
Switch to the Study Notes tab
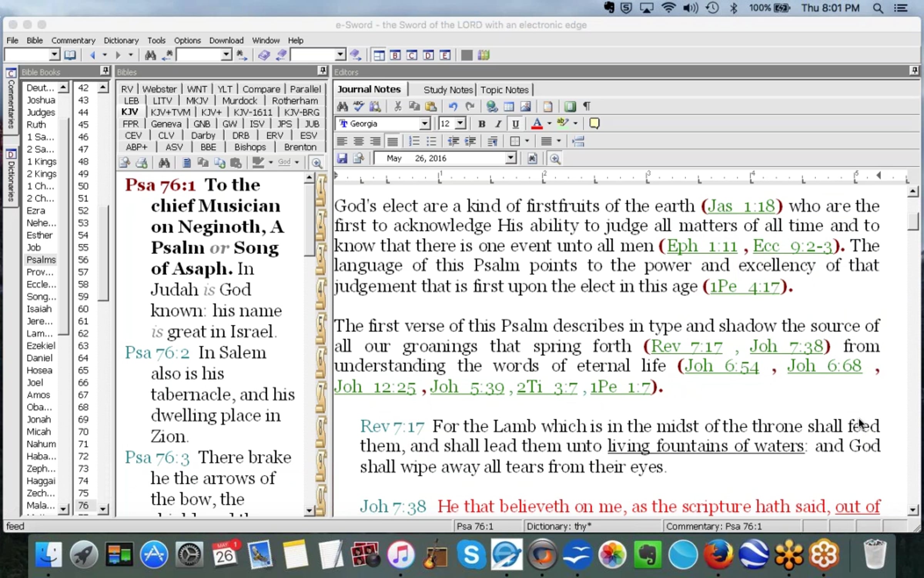[448, 90]
